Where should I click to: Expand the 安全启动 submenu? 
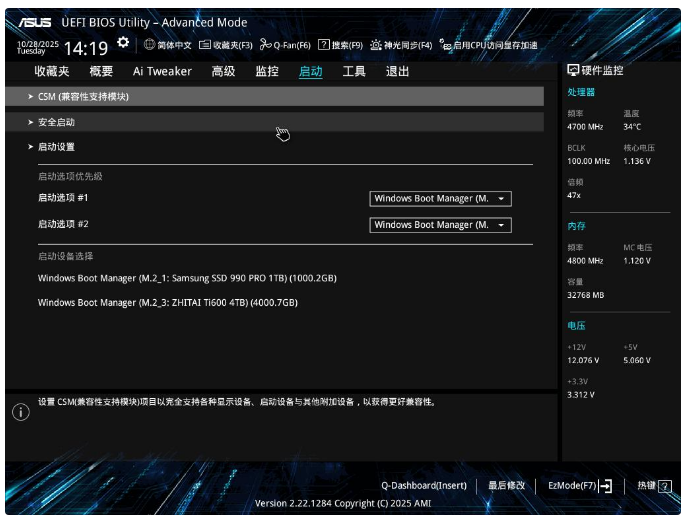pyautogui.click(x=57, y=122)
